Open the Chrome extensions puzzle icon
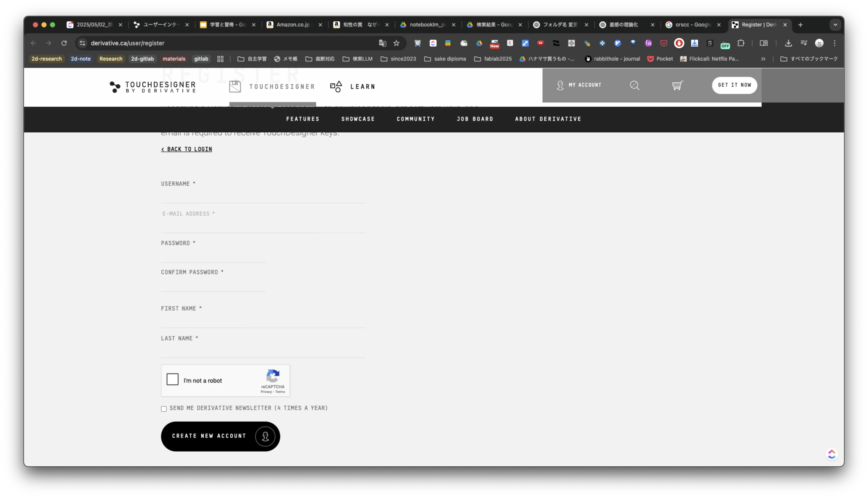This screenshot has height=498, width=868. tap(740, 43)
